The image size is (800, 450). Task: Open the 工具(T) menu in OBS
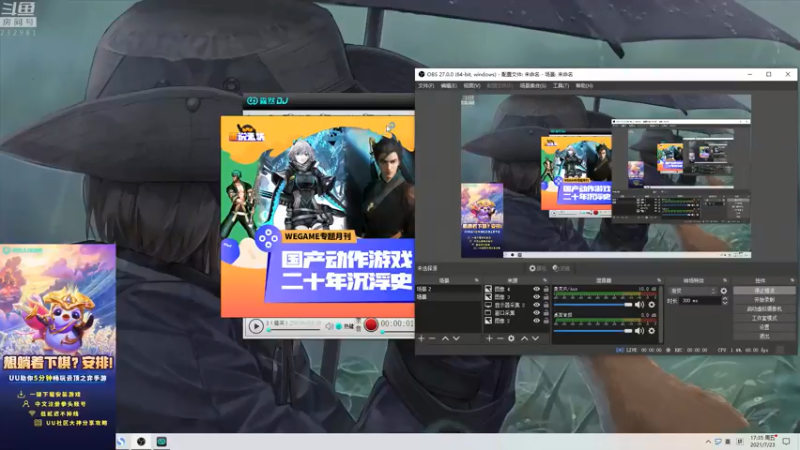pyautogui.click(x=561, y=86)
